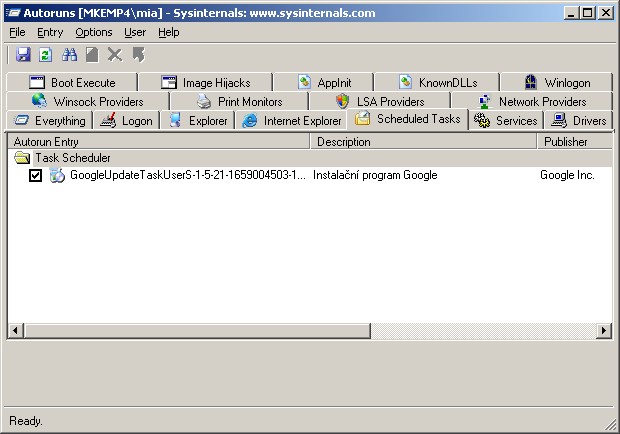
Task: Switch to the AppInit tab
Action: 324,83
